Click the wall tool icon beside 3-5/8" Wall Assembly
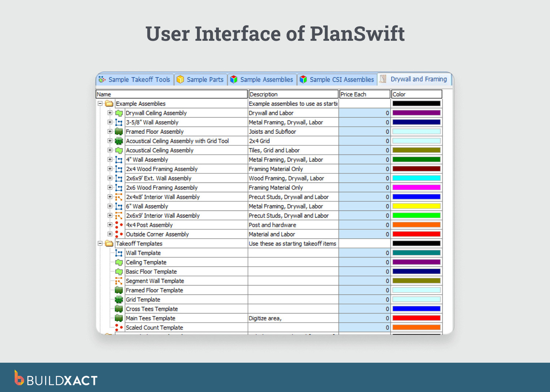Screen dimensions: 550x392 click(119, 122)
